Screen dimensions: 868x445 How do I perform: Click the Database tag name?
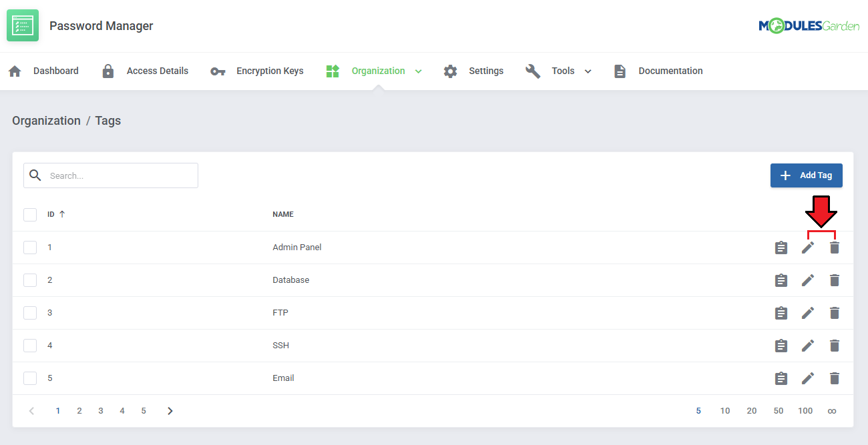pos(291,280)
